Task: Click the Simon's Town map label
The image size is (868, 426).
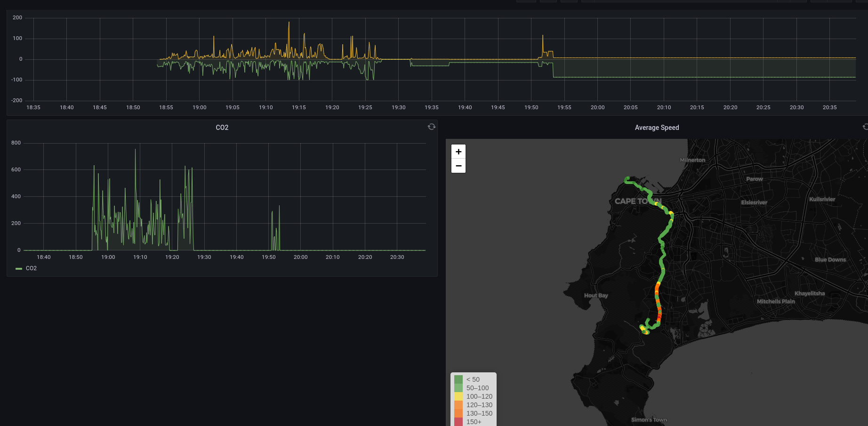Action: pos(649,420)
